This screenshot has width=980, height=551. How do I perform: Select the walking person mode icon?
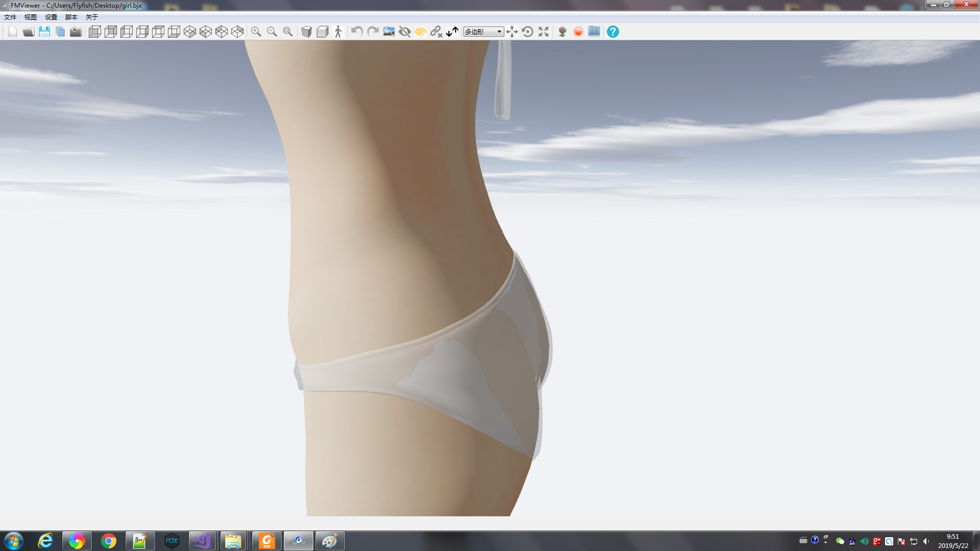point(338,32)
